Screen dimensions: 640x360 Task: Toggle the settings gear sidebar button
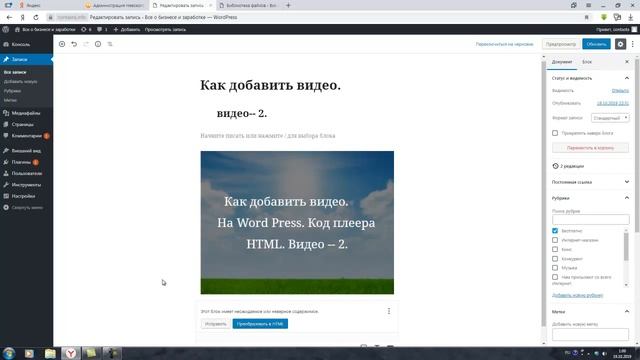click(620, 44)
